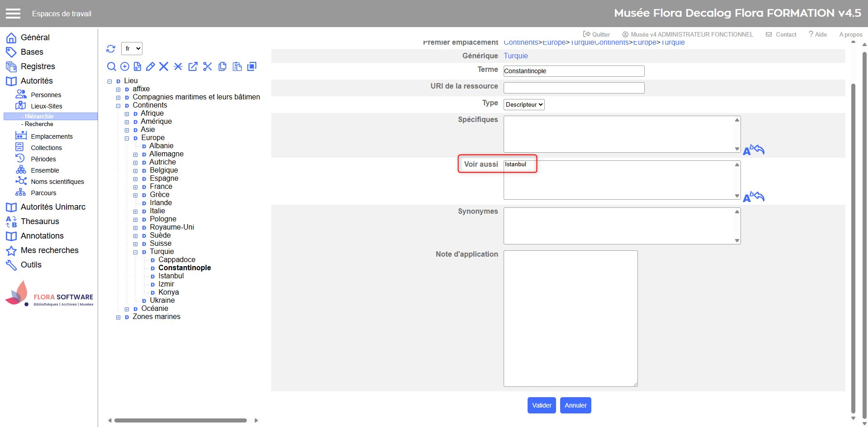Click the open external link arrow icon

tap(193, 67)
